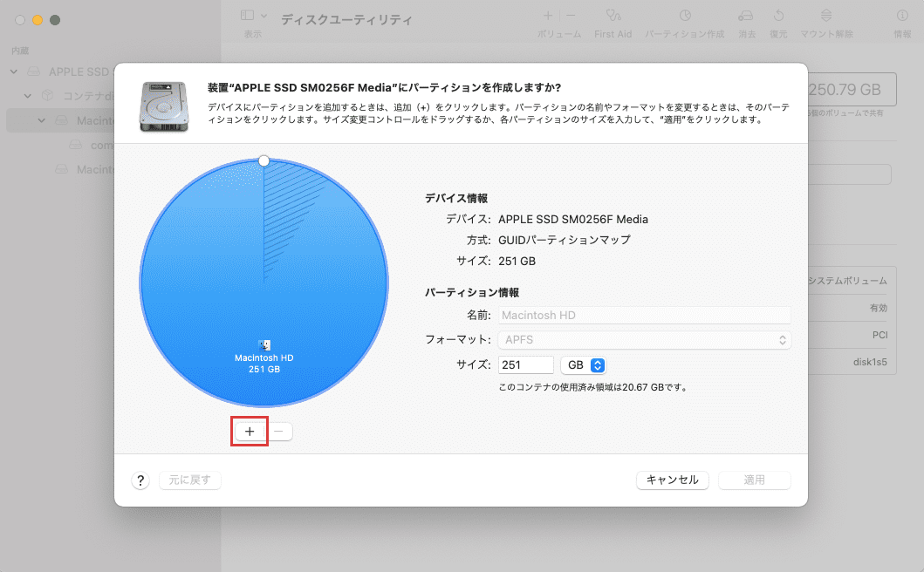
Task: Click the 復元 restore toolbar icon
Action: point(778,16)
